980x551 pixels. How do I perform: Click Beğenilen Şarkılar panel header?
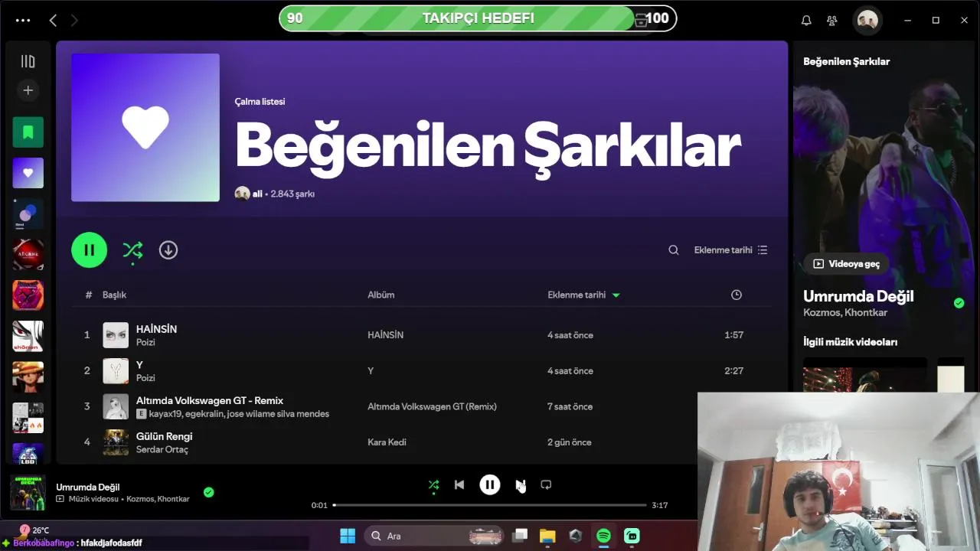click(846, 61)
